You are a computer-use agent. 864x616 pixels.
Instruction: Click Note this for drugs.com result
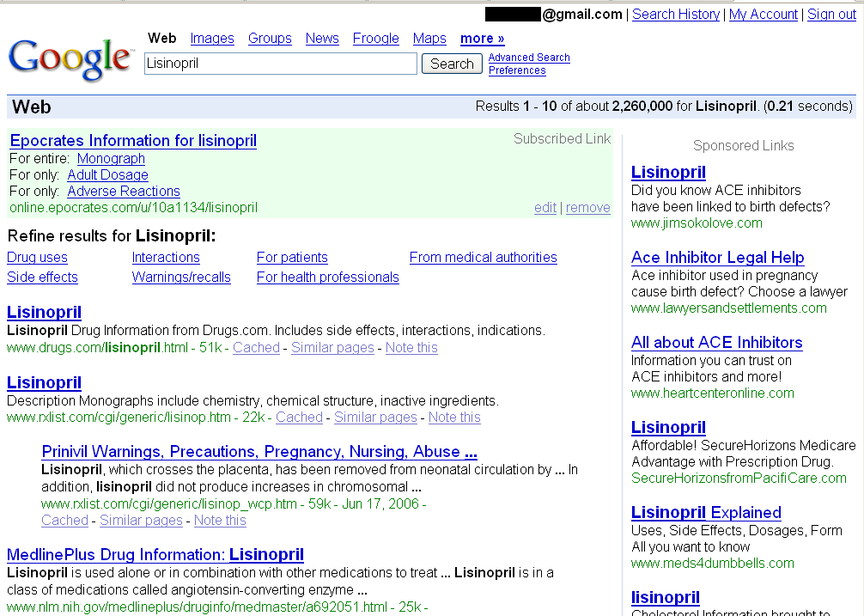pos(411,348)
